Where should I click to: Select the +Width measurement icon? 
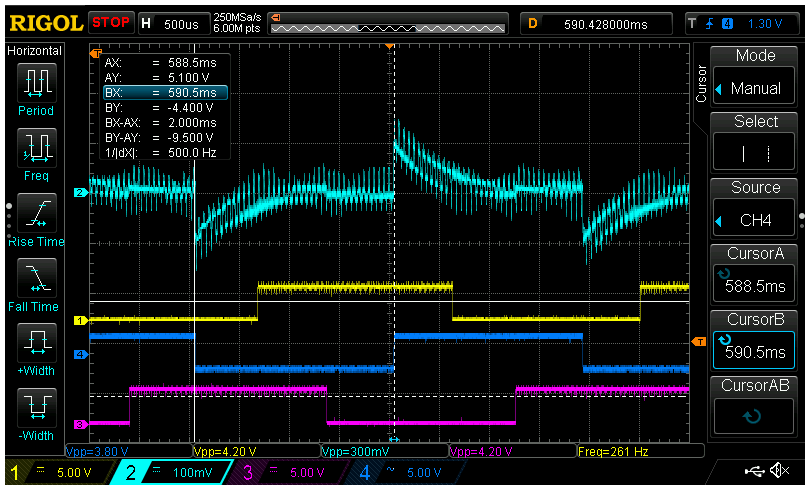coord(36,343)
